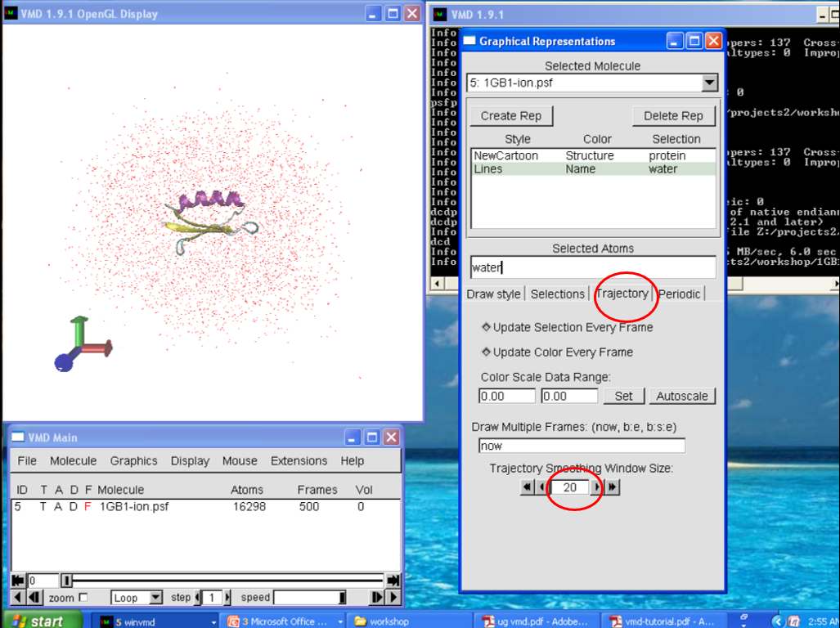The image size is (840, 628).
Task: Play the trajectory forward
Action: 393,598
